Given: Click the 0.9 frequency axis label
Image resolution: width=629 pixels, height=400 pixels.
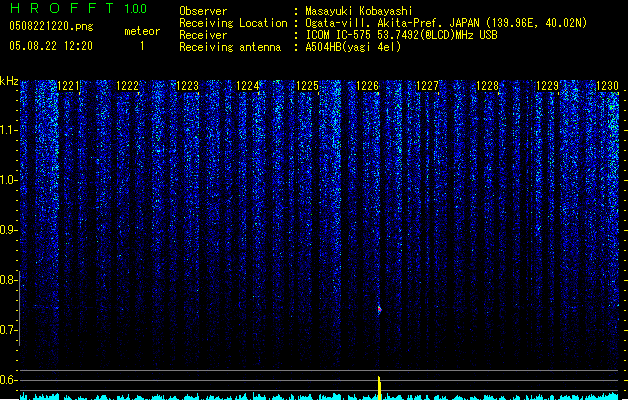Looking at the screenshot, I should click(7, 230).
